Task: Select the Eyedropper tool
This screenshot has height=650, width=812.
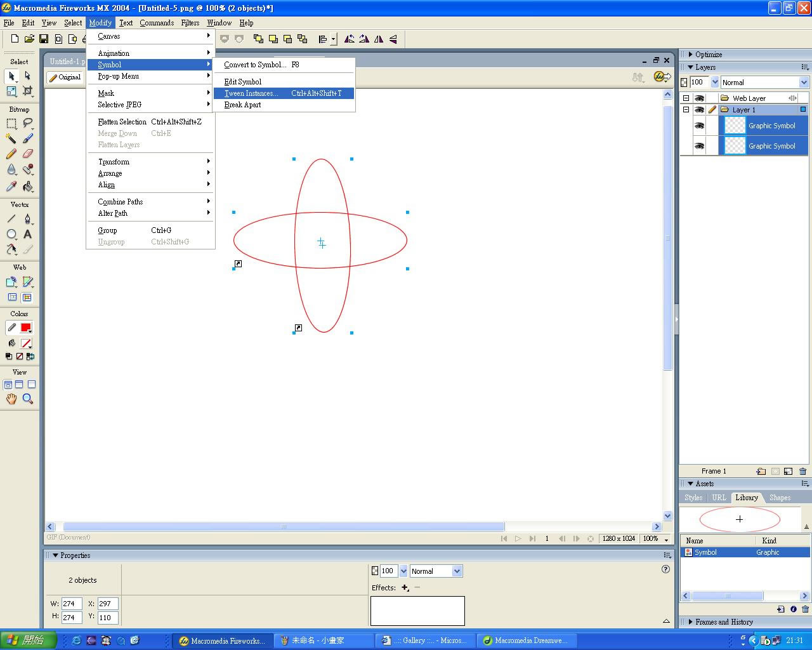Action: click(x=11, y=186)
